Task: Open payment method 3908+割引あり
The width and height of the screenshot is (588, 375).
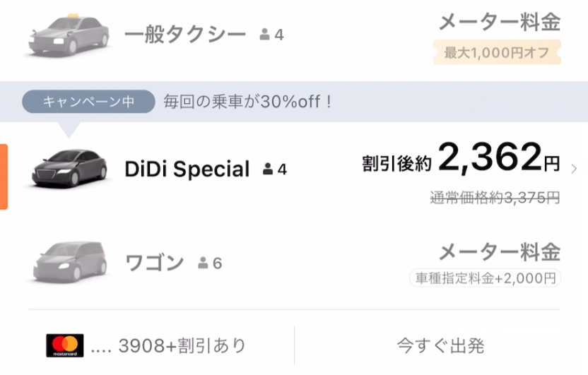Action: [182, 346]
